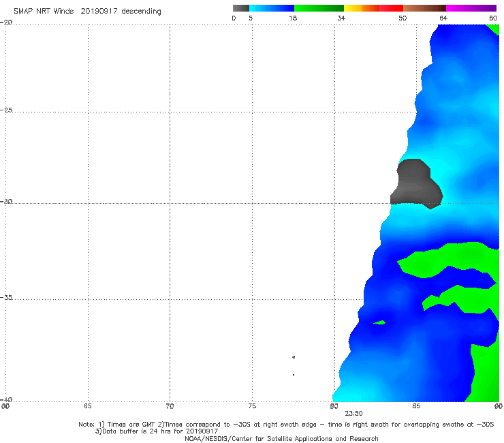The height and width of the screenshot is (443, 504).
Task: Click the latitude axis label "-40"
Action: pos(6,399)
